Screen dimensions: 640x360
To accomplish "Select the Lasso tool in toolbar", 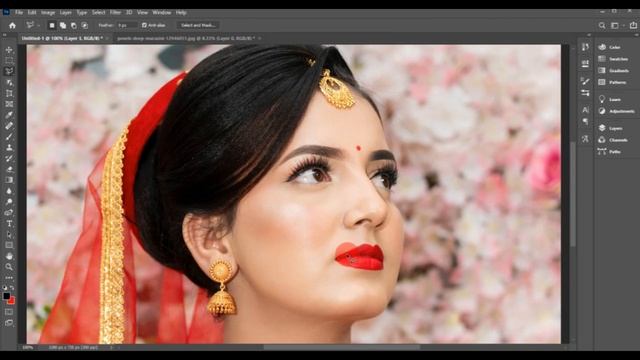I will (x=9, y=71).
